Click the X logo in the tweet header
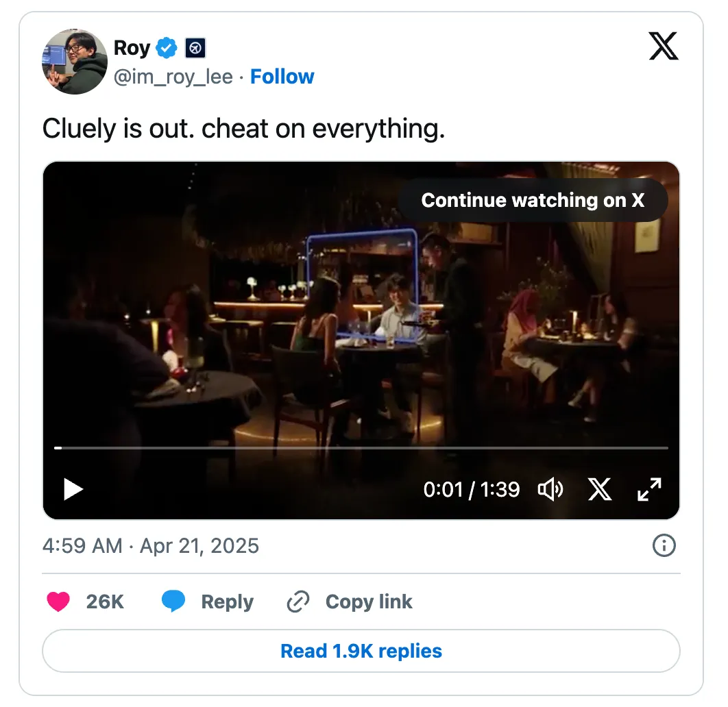Screen dimensions: 728x707 pyautogui.click(x=663, y=47)
